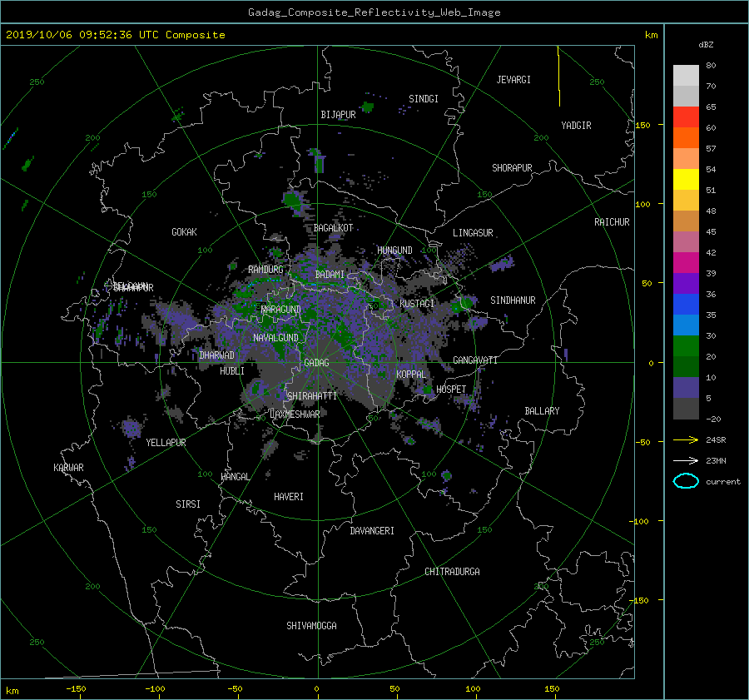Click the km unit label at top right
The image size is (749, 700).
pos(651,35)
